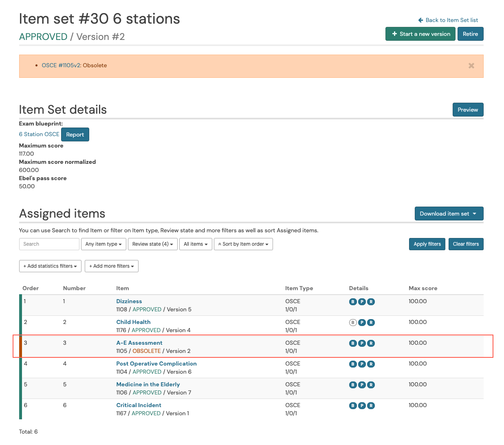Open the "Review state (4)" filter dropdown
The width and height of the screenshot is (504, 445).
pos(153,244)
